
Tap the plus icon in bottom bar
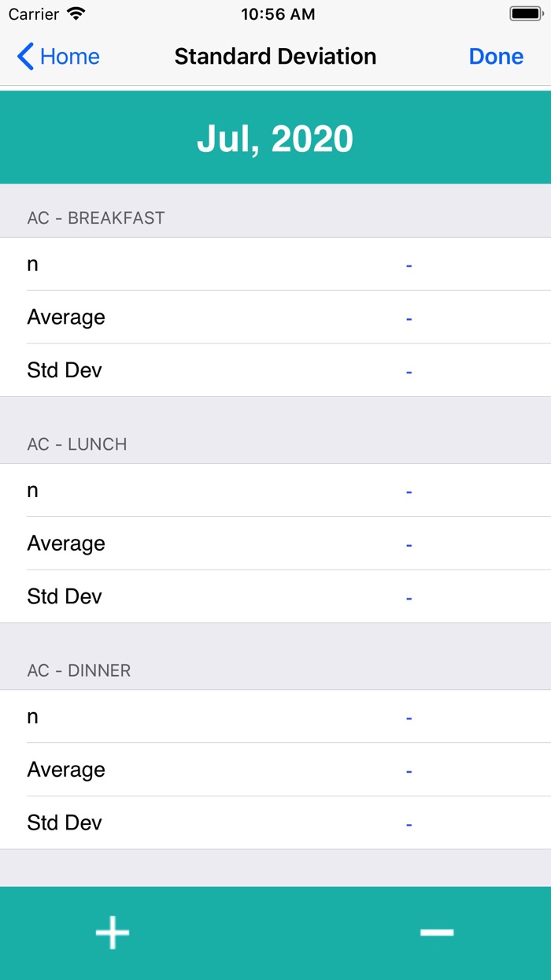[x=113, y=933]
